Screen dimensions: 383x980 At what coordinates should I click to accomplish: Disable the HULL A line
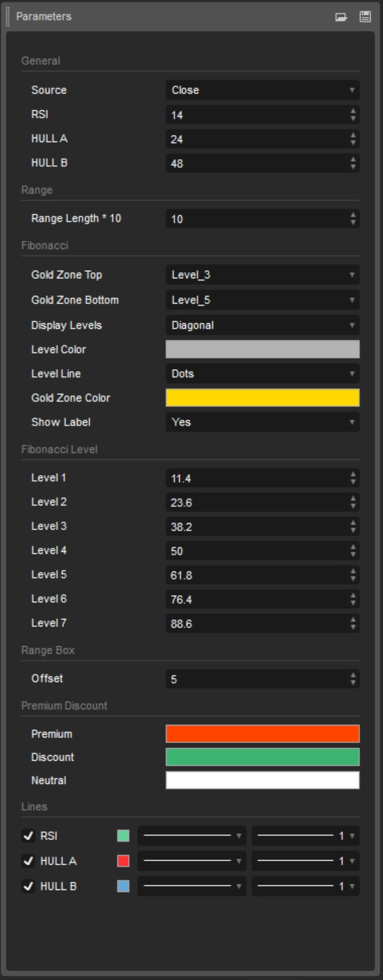(28, 861)
